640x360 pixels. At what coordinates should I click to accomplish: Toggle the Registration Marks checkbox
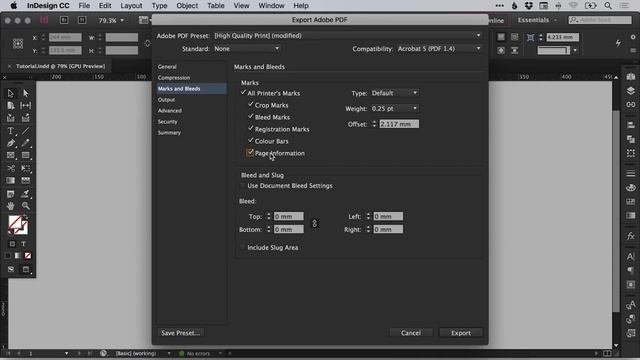pos(251,129)
